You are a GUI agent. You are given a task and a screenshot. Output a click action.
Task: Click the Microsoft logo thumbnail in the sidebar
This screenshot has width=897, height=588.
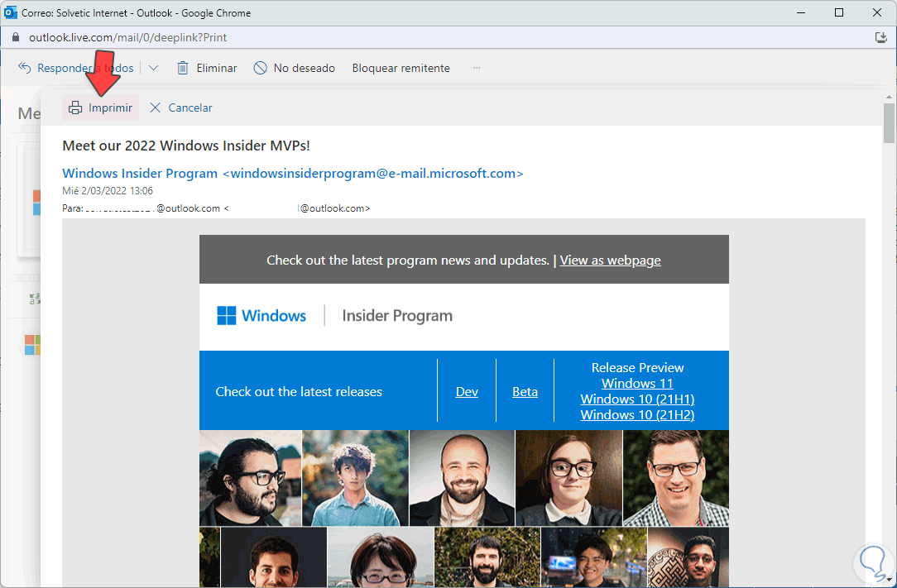point(31,345)
